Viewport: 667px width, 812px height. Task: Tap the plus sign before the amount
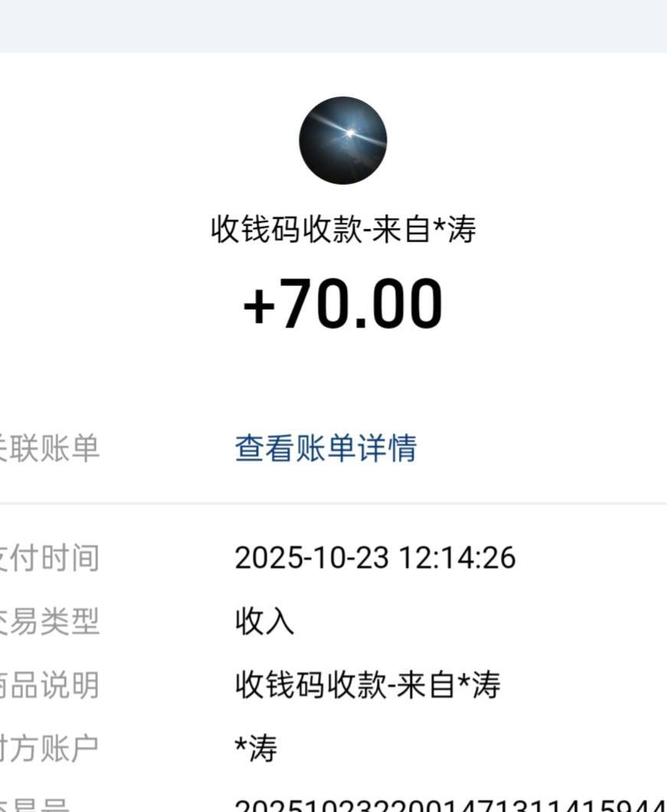coord(259,306)
